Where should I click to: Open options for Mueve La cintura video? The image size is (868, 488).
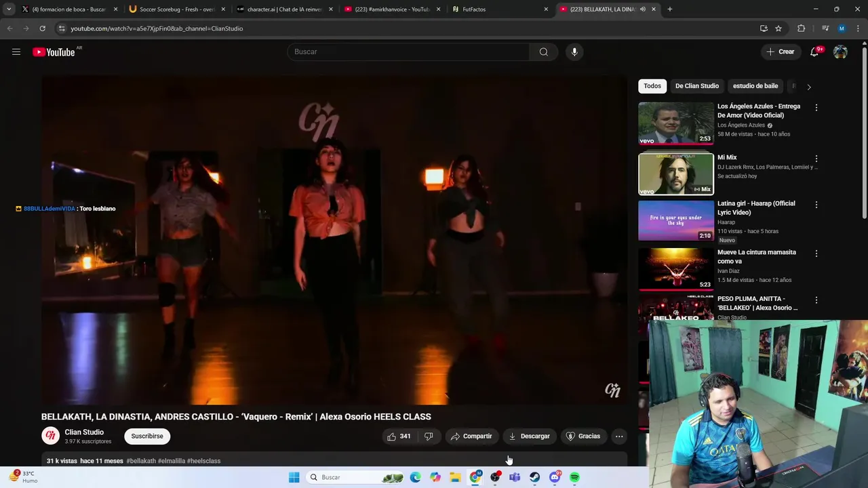[816, 253]
